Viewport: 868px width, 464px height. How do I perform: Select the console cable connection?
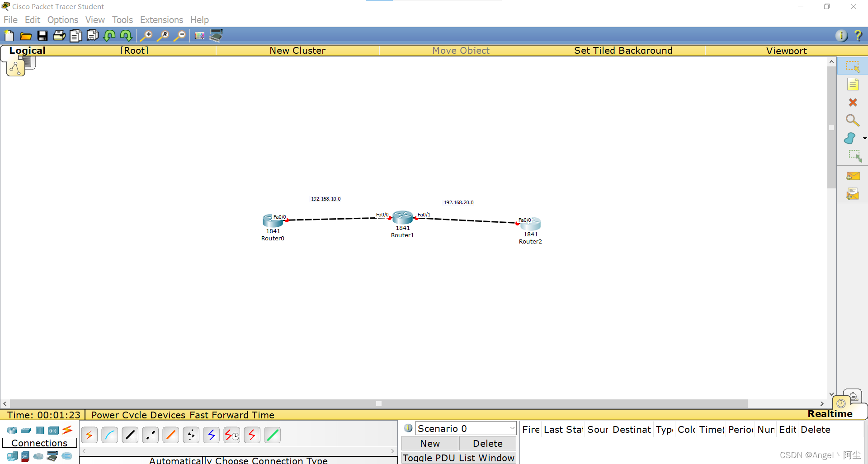tap(110, 435)
